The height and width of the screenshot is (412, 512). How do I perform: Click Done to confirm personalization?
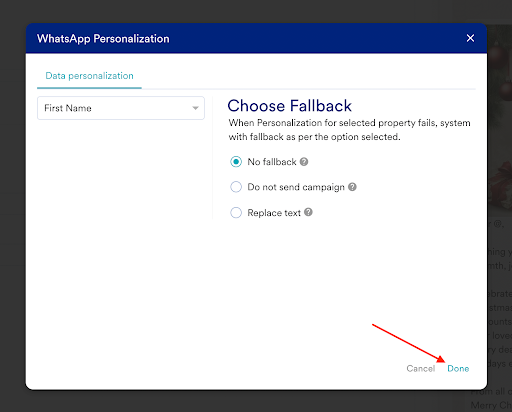point(458,368)
